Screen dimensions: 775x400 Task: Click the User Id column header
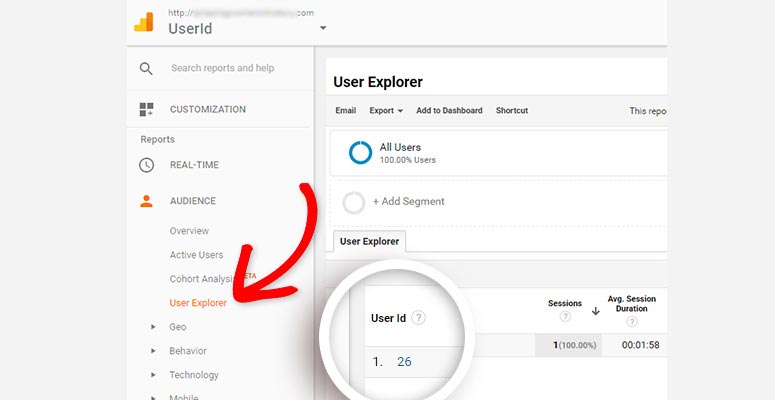pos(388,318)
